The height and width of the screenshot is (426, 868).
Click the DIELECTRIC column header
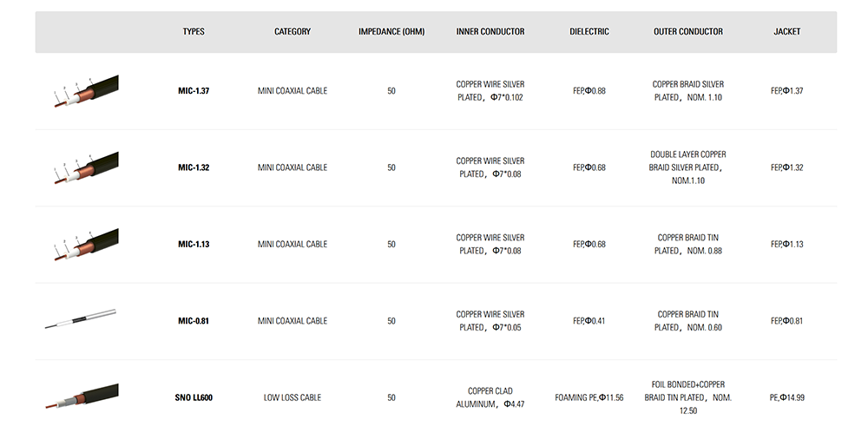pos(589,31)
